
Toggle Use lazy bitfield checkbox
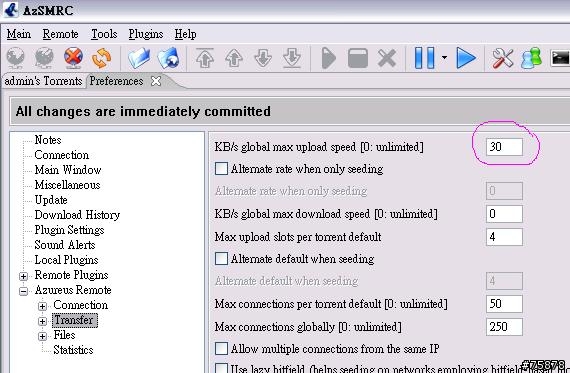[221, 368]
